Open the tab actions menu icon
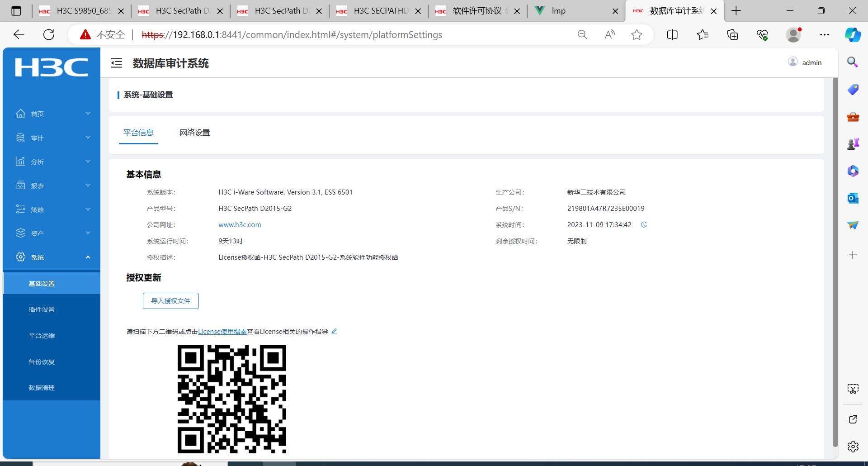Viewport: 868px width, 466px height. coord(16,11)
